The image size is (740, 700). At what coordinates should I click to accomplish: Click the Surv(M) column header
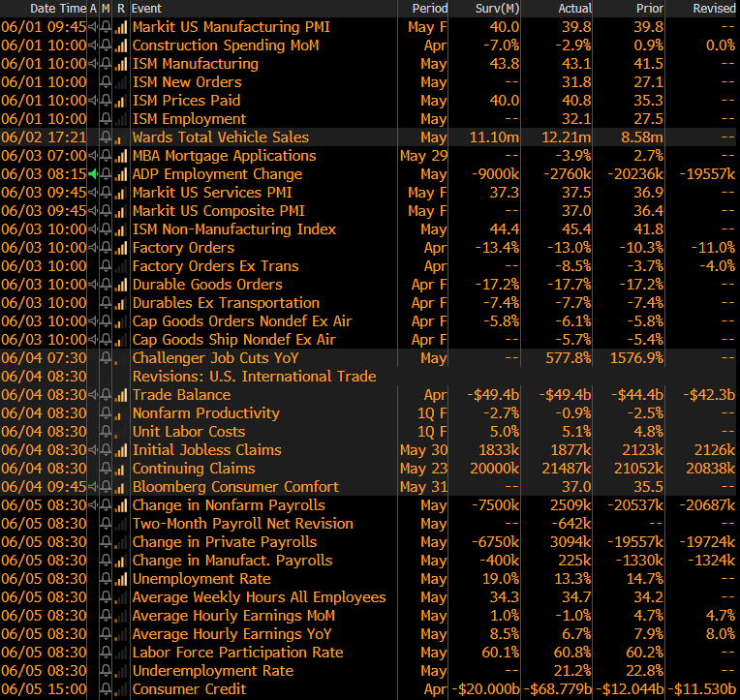coord(496,9)
